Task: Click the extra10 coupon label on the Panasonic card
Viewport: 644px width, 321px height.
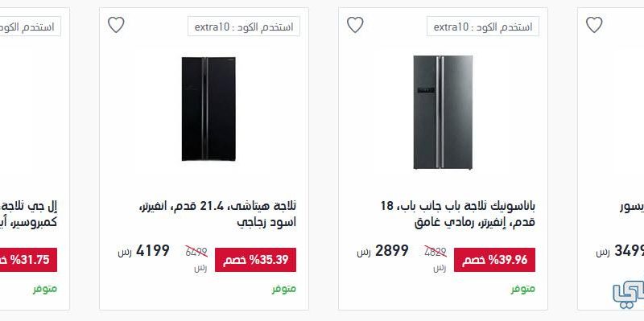Action: pos(482,27)
